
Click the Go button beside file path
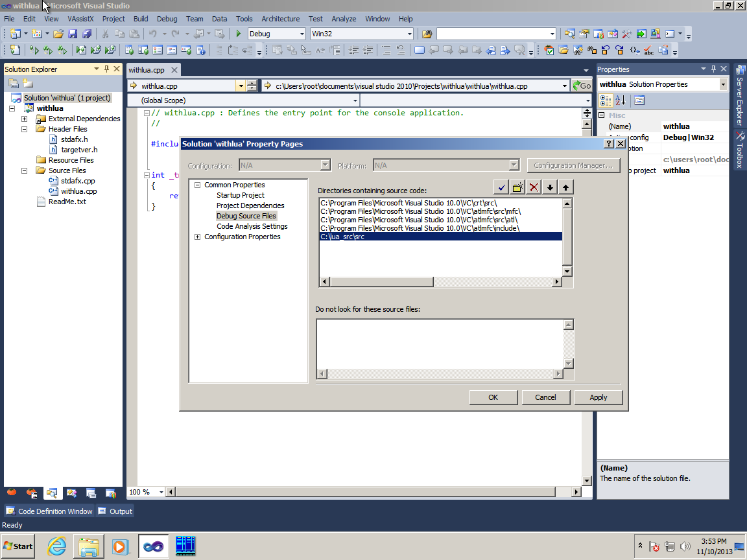[582, 86]
